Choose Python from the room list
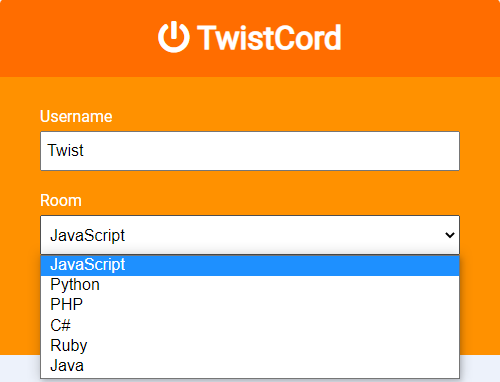This screenshot has height=382, width=500. pos(250,285)
